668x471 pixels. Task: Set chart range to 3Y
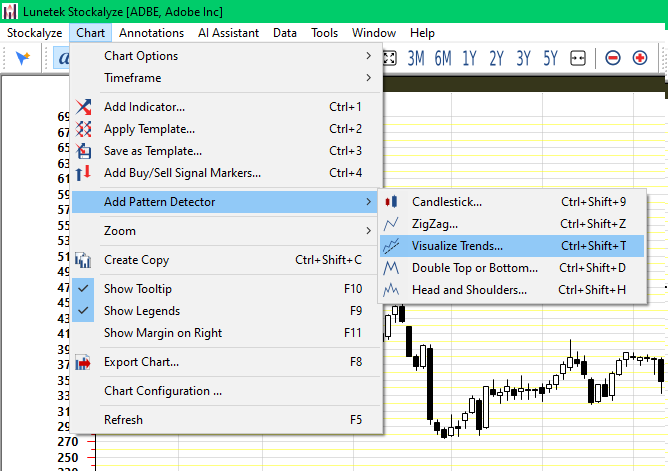tap(524, 58)
